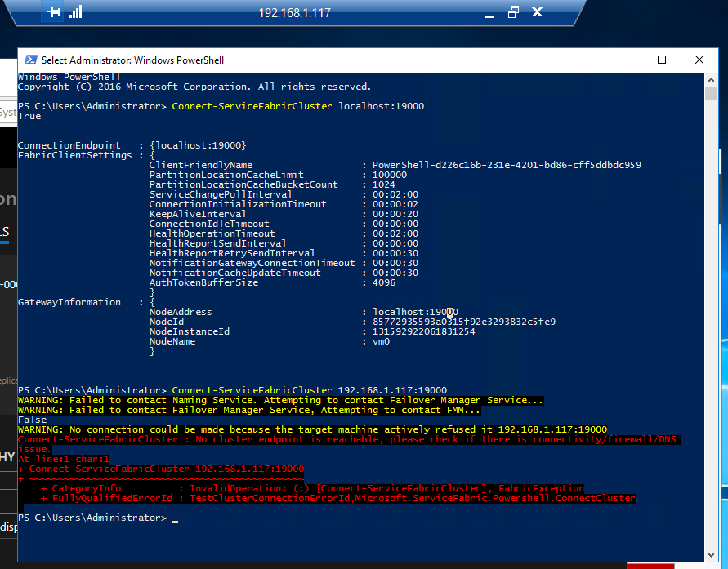Click the PowerShell vertical scrollbar track
Screen dimensions: 728x569
pyautogui.click(x=712, y=327)
